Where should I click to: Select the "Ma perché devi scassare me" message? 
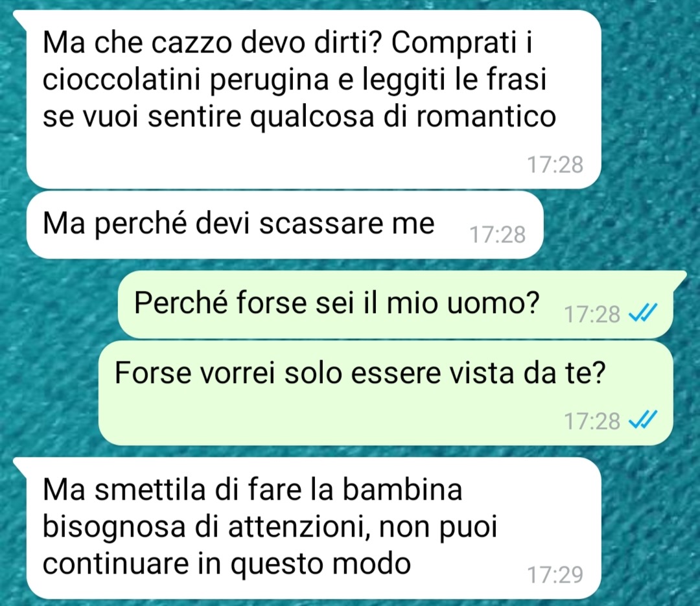point(285,225)
